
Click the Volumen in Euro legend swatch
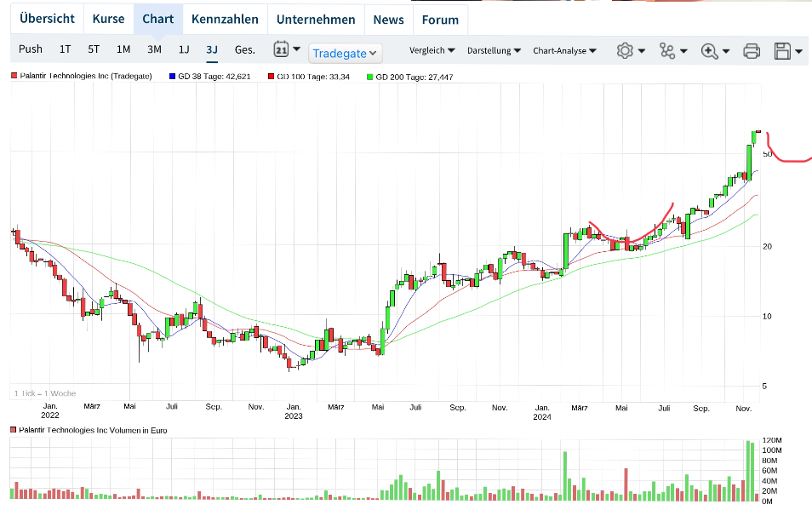[13, 430]
